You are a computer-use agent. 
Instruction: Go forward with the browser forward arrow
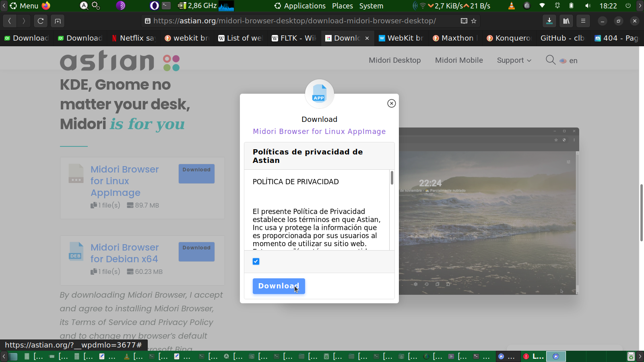click(x=24, y=21)
